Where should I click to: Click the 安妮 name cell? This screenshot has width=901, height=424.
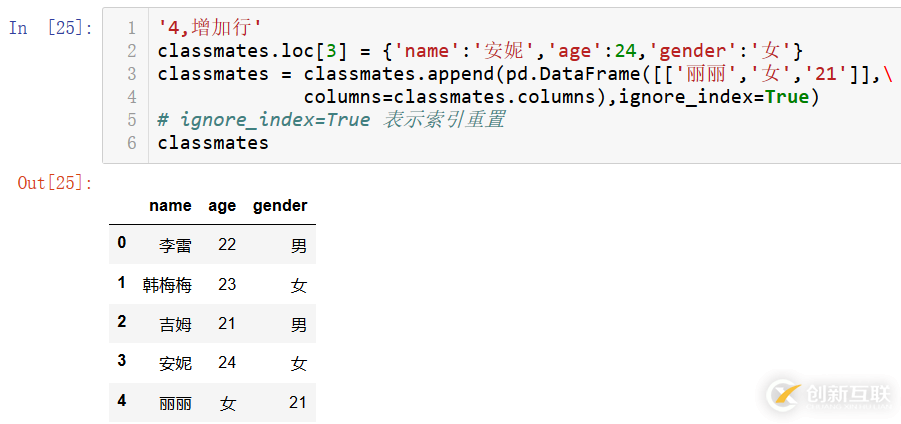(175, 363)
